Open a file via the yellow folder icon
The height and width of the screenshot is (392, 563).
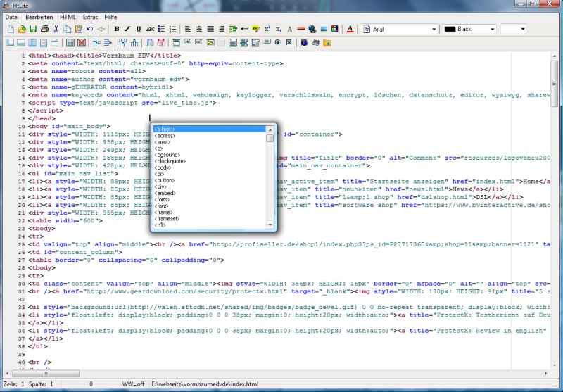tap(22, 29)
